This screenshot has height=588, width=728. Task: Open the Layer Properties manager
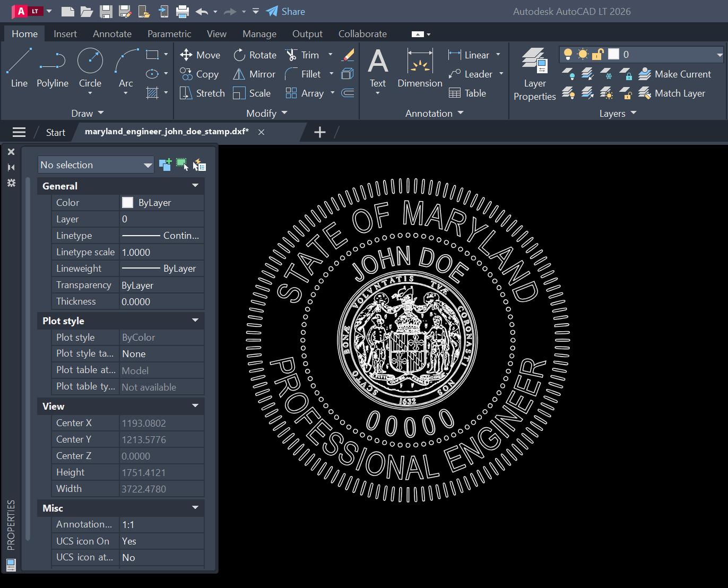534,74
